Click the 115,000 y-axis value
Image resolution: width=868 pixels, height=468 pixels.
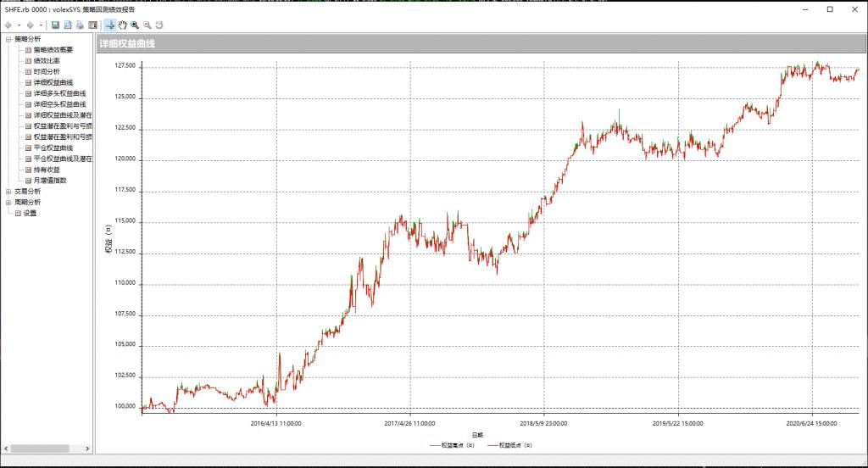(125, 220)
